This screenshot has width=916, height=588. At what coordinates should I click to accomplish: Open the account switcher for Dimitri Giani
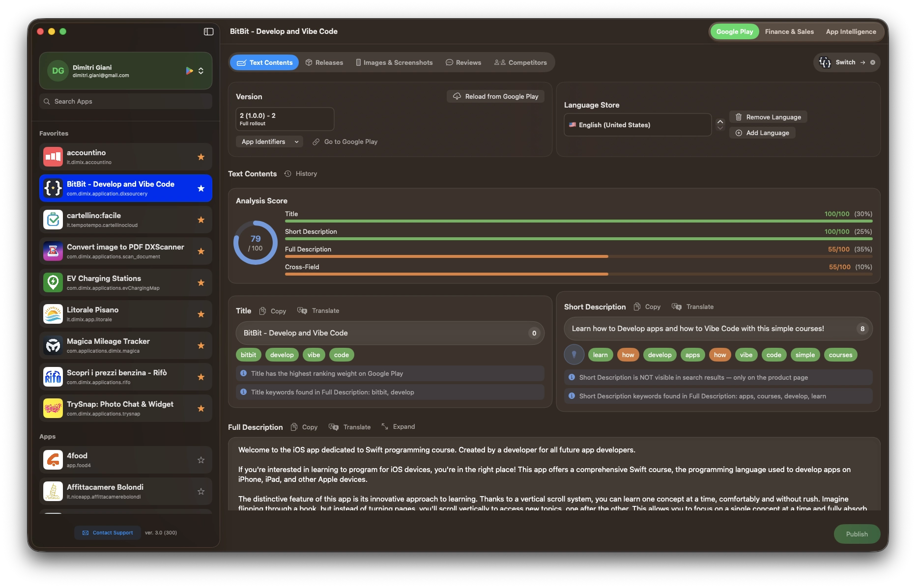201,70
